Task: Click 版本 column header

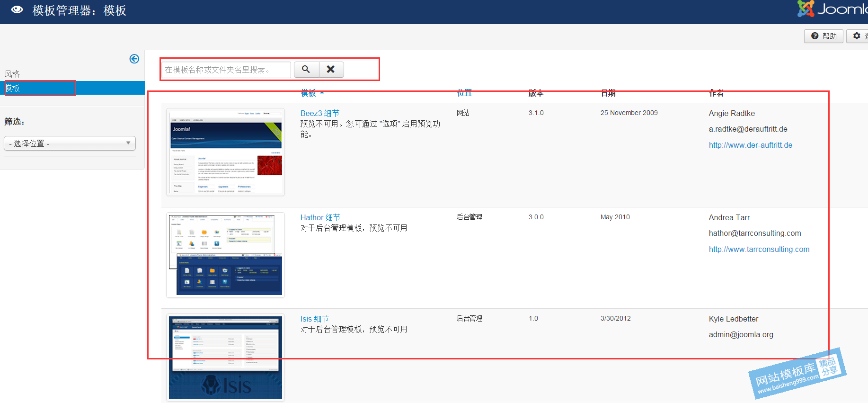Action: pos(536,93)
